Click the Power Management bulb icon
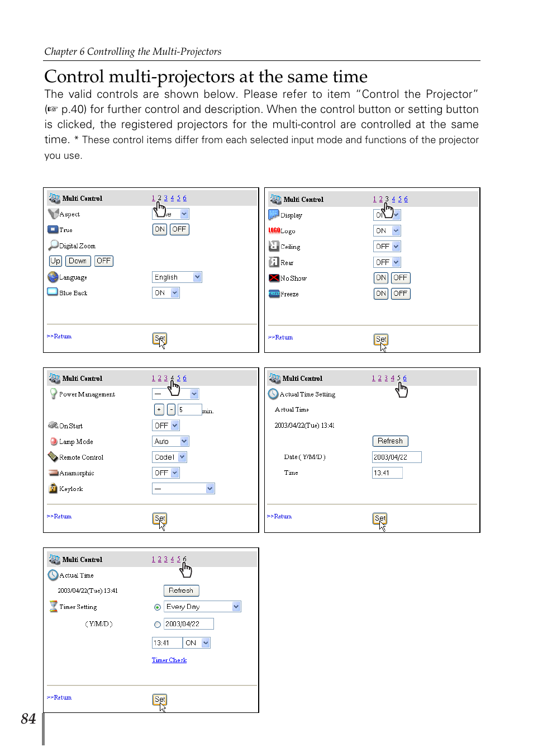 [54, 394]
